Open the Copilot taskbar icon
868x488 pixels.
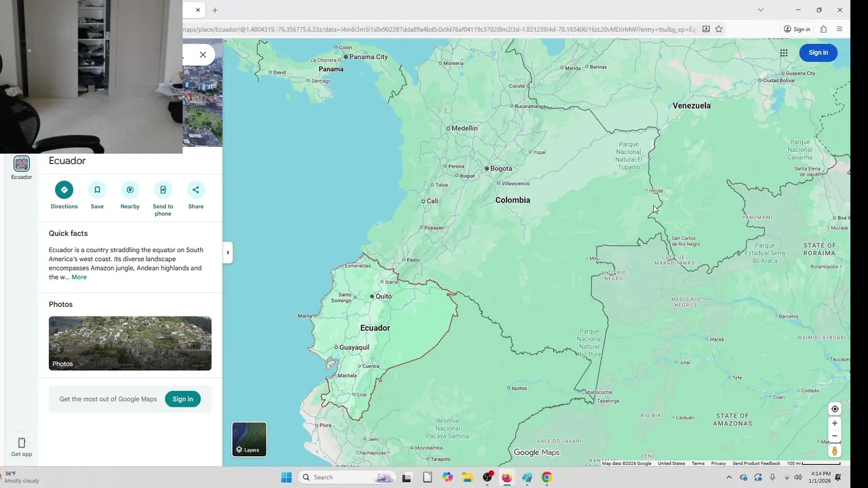(448, 477)
